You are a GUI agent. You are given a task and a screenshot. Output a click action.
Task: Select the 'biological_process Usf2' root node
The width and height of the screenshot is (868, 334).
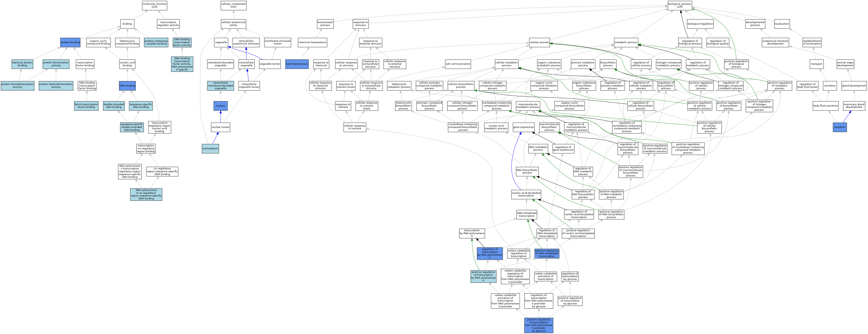680,5
